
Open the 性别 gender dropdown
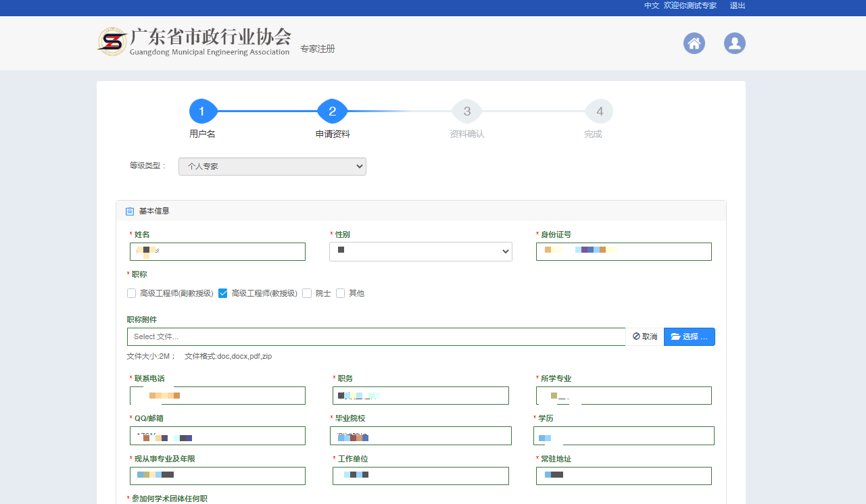pos(420,251)
